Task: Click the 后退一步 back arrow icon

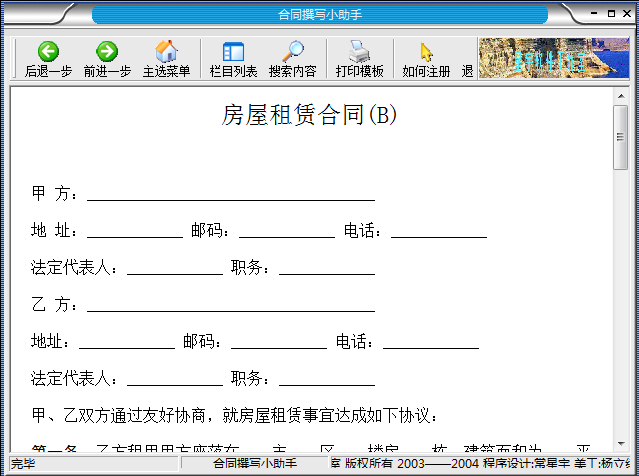Action: pos(48,52)
